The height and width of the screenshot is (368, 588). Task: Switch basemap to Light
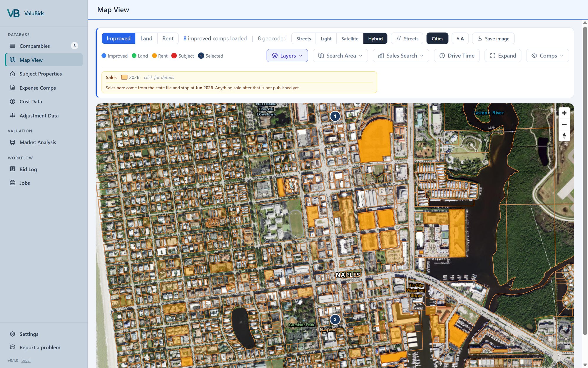pos(326,38)
